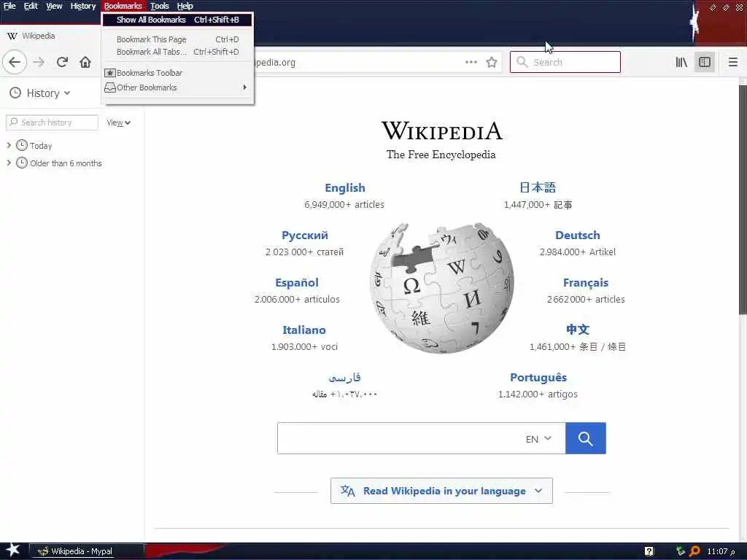This screenshot has height=560, width=747.
Task: Click the green arrows tray icon
Action: (x=681, y=551)
